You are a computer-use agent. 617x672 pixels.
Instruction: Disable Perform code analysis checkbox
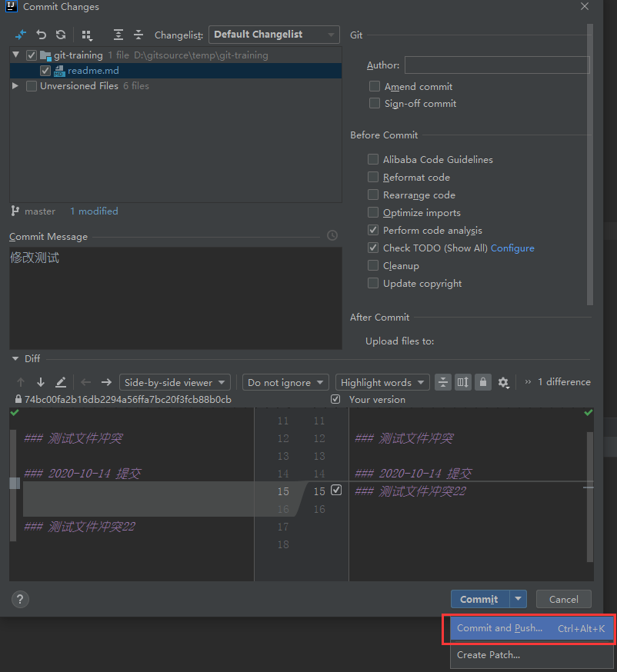coord(373,230)
